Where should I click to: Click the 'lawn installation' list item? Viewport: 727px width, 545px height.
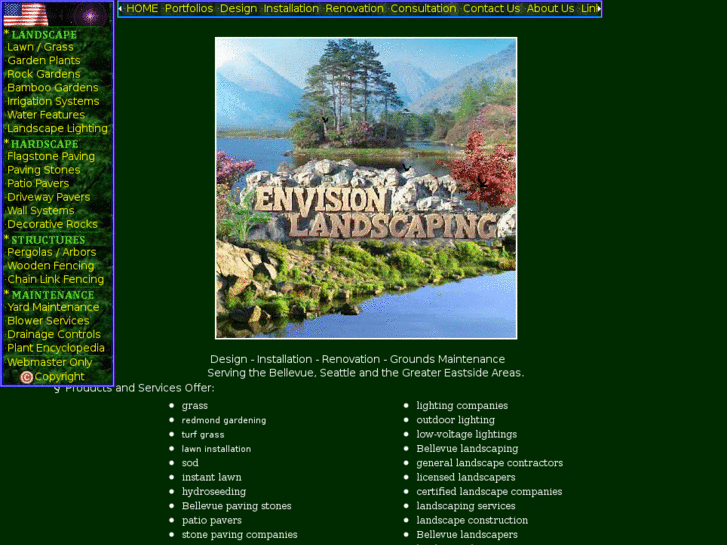(216, 449)
